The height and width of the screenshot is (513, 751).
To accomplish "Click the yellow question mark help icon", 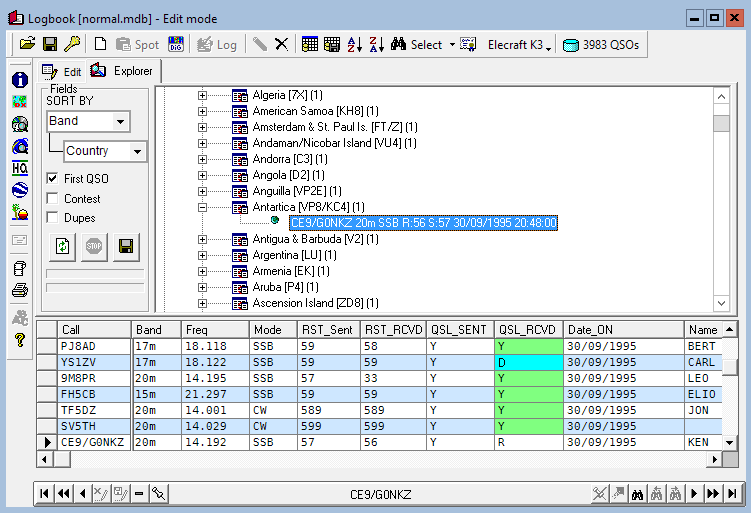I will [20, 340].
